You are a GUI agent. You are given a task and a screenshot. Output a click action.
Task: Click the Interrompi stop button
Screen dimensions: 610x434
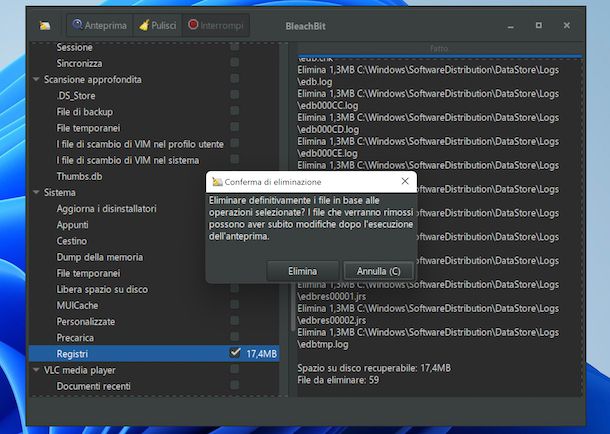click(216, 26)
